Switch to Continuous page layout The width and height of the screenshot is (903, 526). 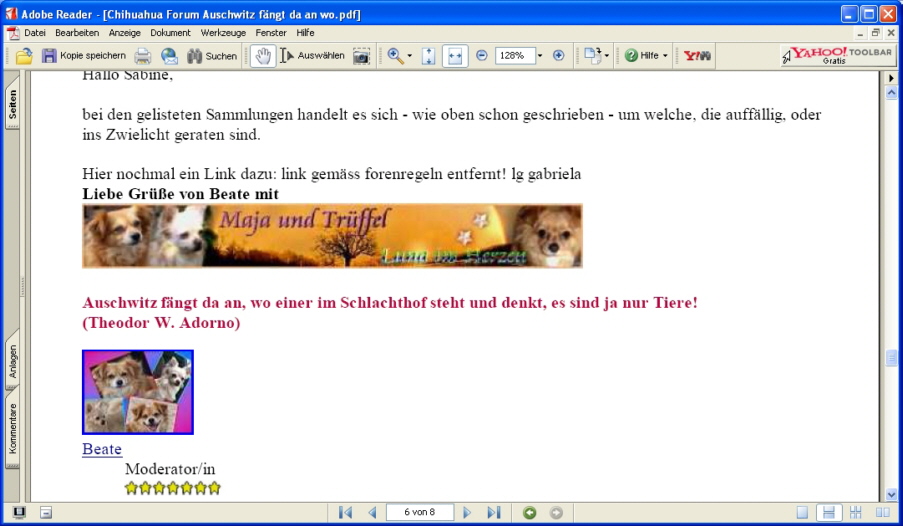click(829, 512)
